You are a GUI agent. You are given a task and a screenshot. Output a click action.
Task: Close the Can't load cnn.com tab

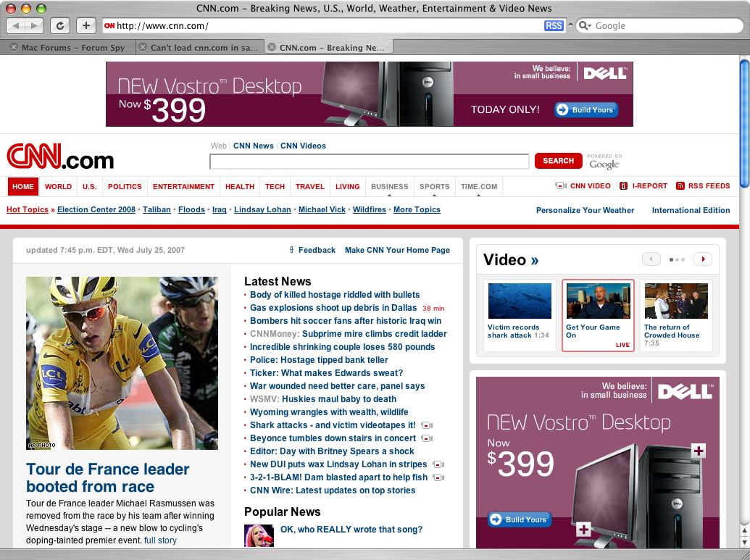143,47
